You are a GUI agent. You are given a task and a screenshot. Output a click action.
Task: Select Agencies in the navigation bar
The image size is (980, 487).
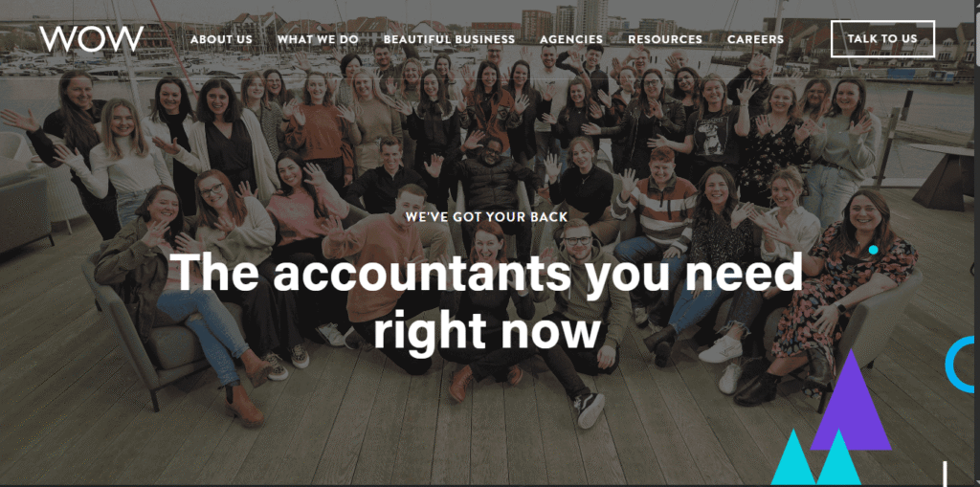[571, 39]
